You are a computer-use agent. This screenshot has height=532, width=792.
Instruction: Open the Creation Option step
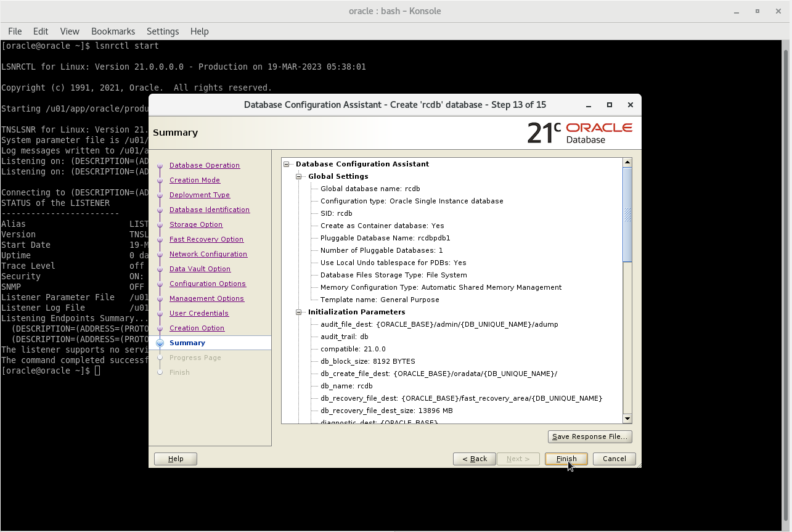pos(197,328)
